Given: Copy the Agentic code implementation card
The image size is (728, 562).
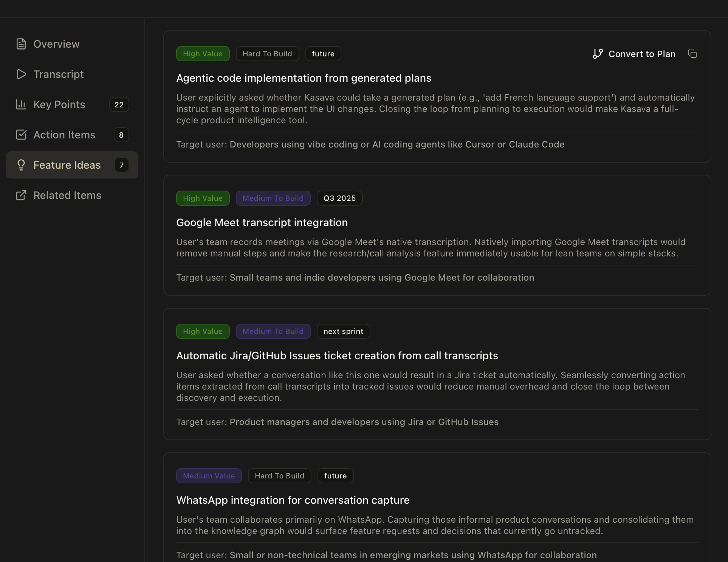Looking at the screenshot, I should point(692,54).
